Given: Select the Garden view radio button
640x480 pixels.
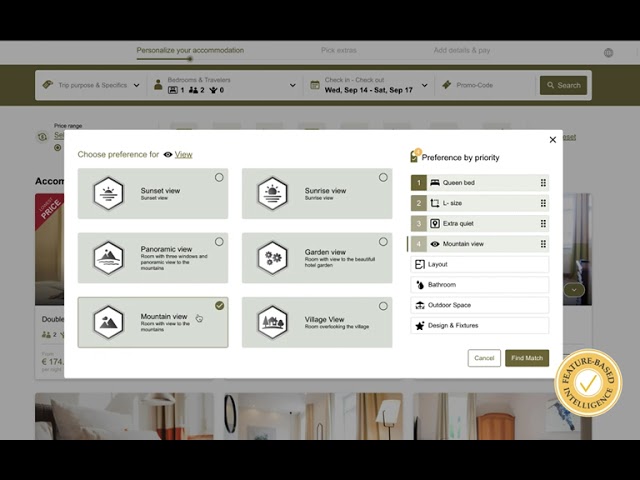Looking at the screenshot, I should tap(383, 242).
